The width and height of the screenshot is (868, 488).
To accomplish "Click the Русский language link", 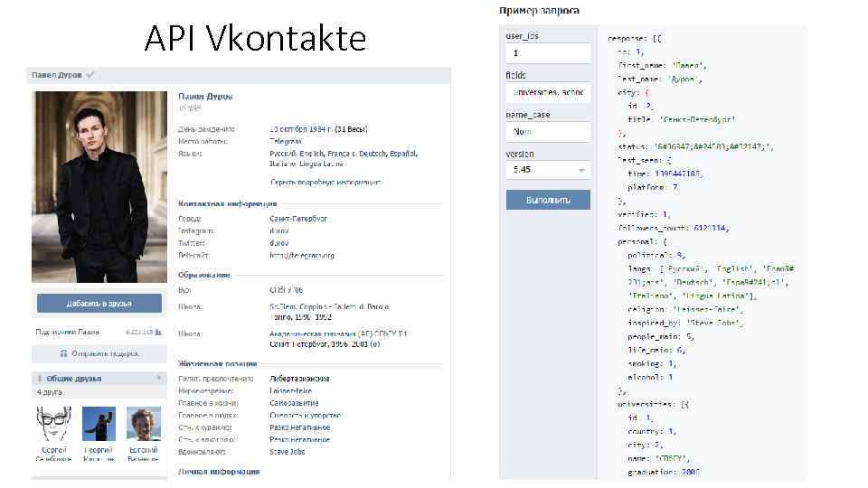I will click(283, 154).
